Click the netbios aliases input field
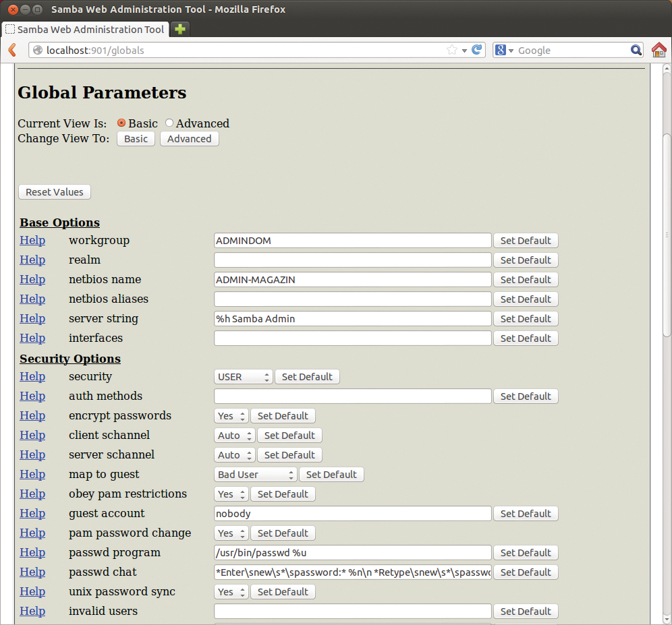This screenshot has width=672, height=625. click(x=353, y=299)
